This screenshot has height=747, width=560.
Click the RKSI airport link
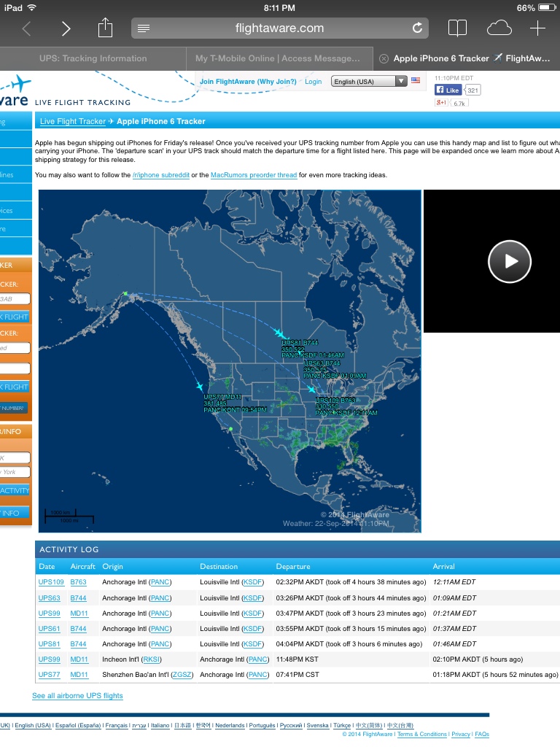152,659
